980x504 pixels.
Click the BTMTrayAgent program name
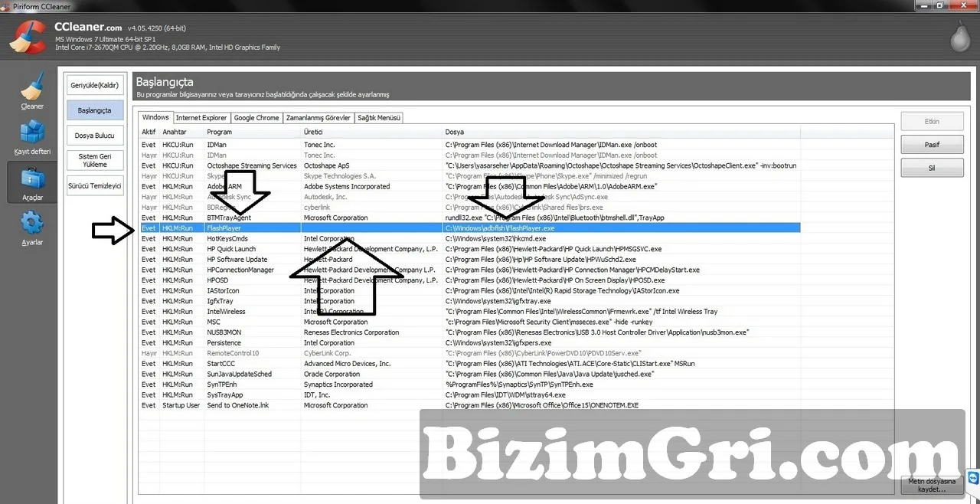[x=230, y=218]
